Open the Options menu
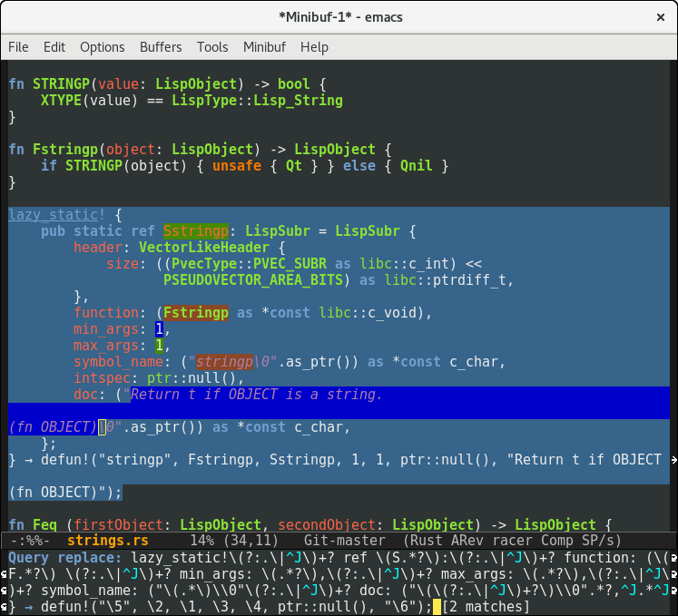 103,47
